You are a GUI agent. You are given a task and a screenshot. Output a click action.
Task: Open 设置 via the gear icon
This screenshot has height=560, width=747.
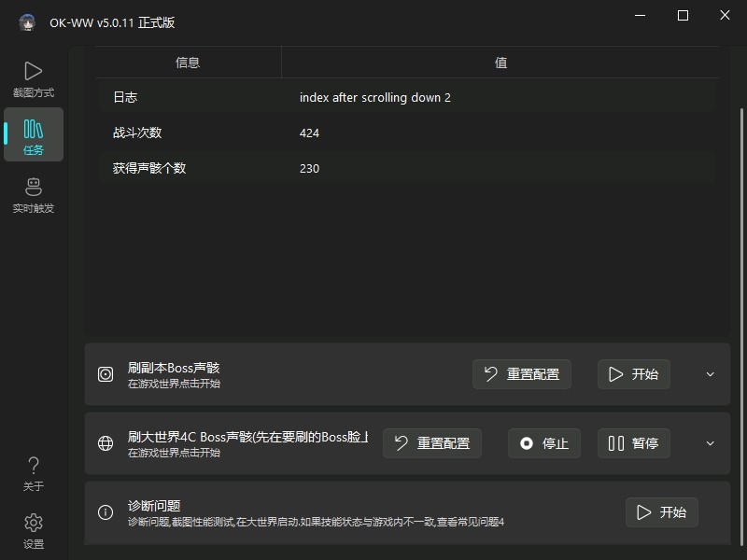pos(34,530)
